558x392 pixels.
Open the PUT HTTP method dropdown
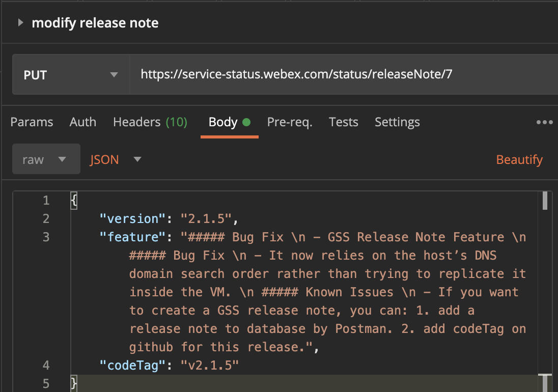coord(71,75)
